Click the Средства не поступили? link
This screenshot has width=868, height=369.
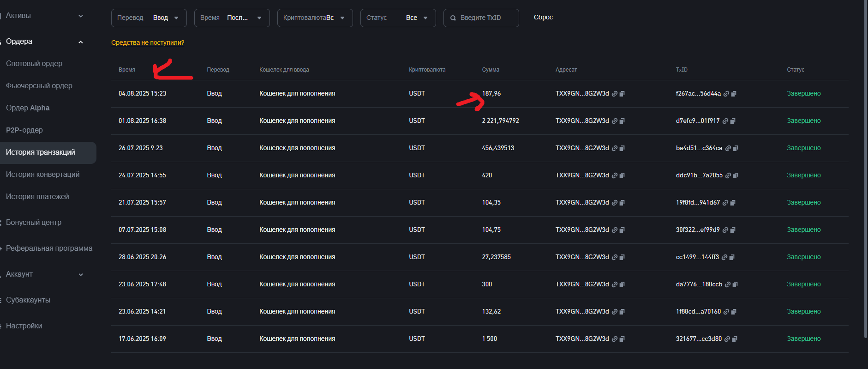[148, 42]
